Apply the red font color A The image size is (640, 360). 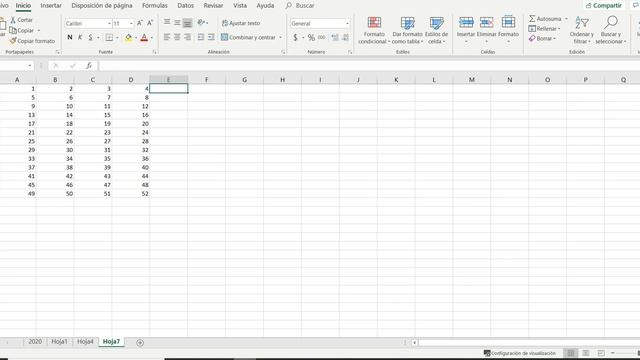pyautogui.click(x=144, y=38)
